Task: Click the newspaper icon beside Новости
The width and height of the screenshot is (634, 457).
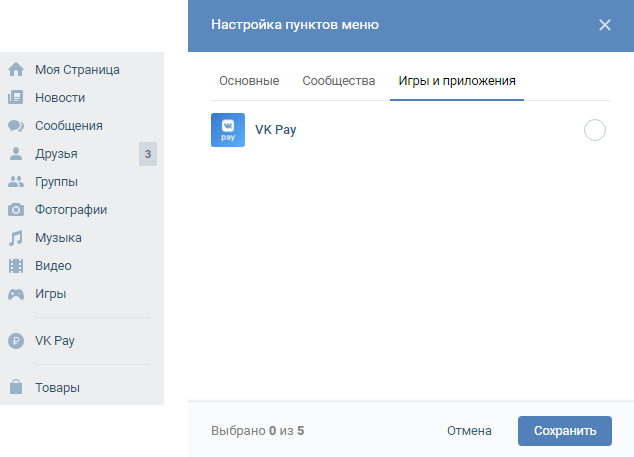Action: [16, 97]
